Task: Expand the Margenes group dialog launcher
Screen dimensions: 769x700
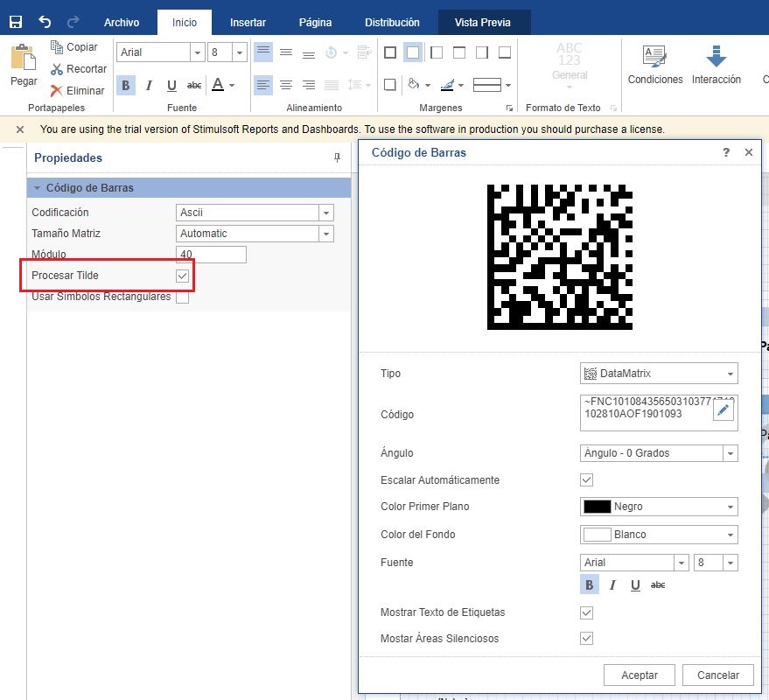Action: [x=509, y=108]
